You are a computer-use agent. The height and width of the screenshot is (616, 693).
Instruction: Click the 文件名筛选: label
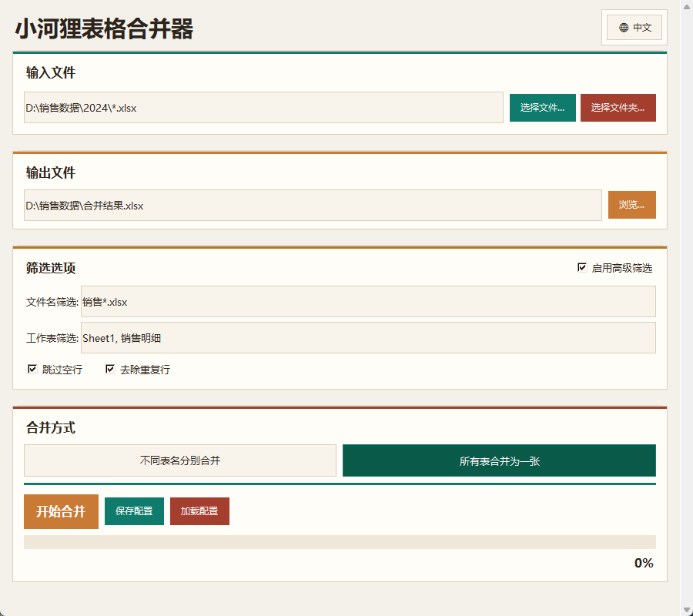(52, 303)
